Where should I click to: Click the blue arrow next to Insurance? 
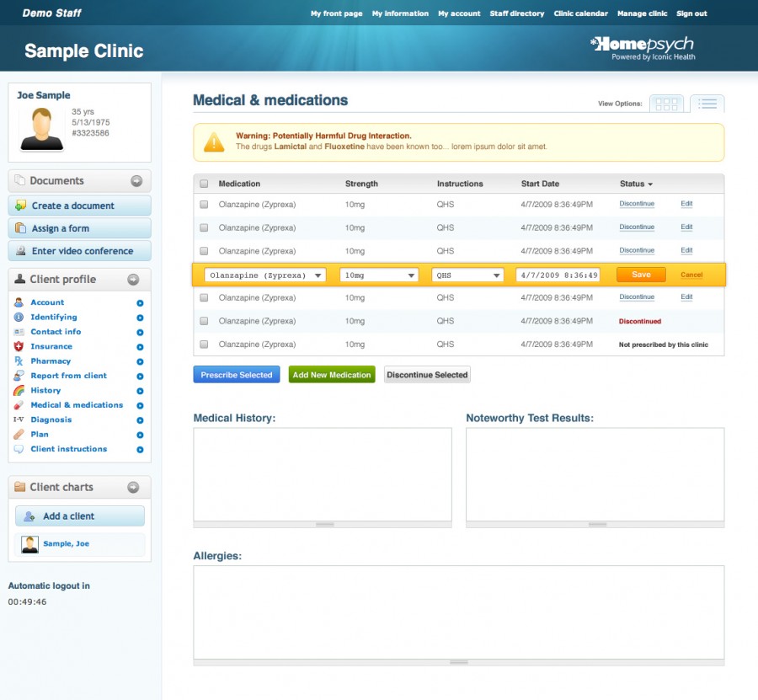click(x=140, y=347)
